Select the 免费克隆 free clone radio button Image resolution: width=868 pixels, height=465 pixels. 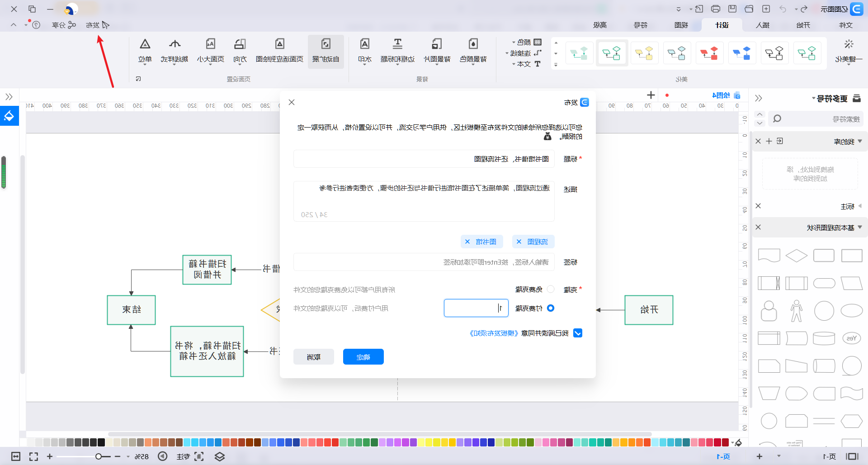(551, 289)
